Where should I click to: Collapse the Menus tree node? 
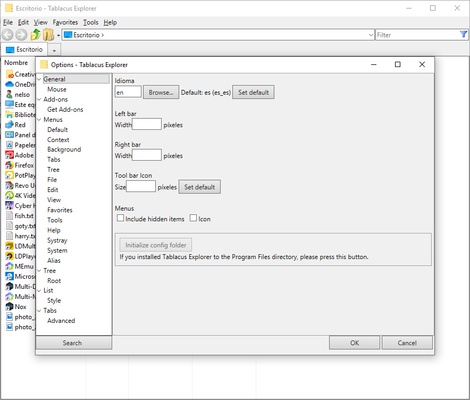[39, 119]
